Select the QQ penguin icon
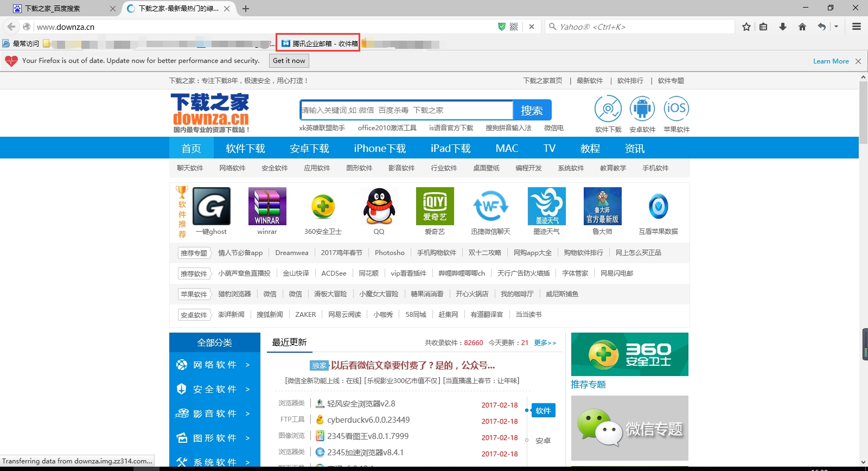The height and width of the screenshot is (471, 868). 379,206
